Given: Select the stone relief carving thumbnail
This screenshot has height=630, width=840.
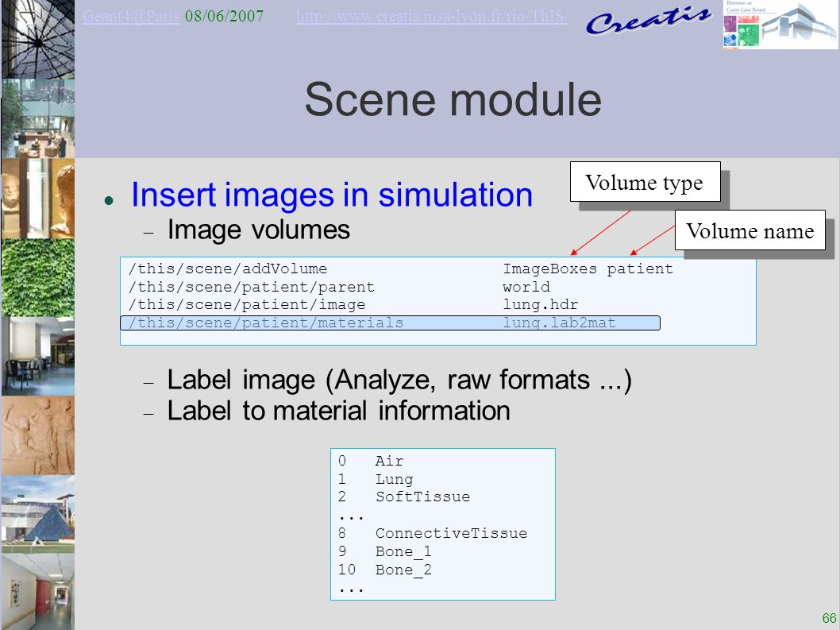Looking at the screenshot, I should click(37, 435).
